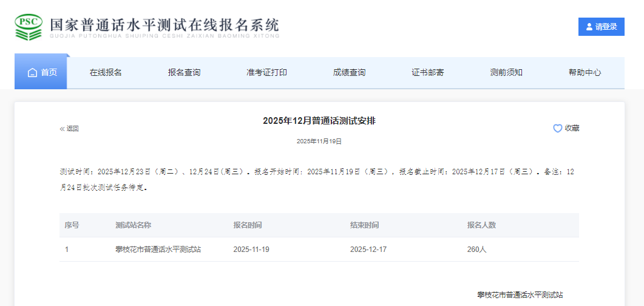This screenshot has width=644, height=306.
Task: Click the 报名人数 column header
Action: [x=481, y=225]
